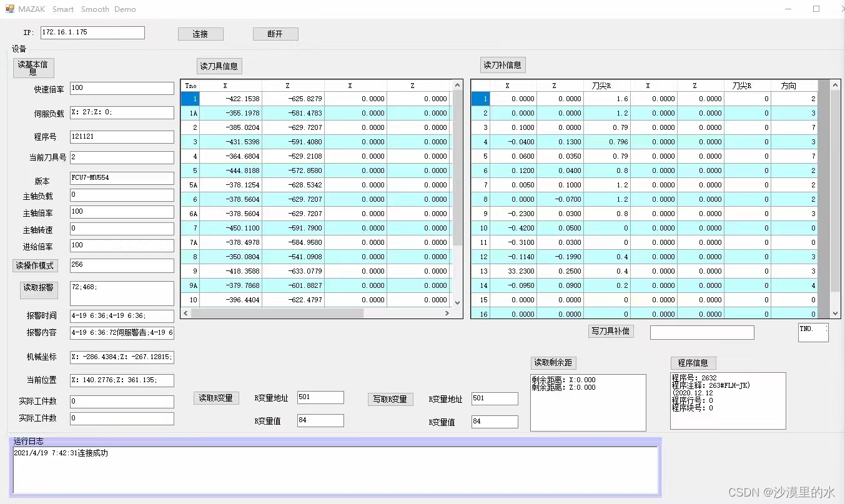Click the 读取报警 button
Viewport: 845px width, 504px height.
pos(39,290)
